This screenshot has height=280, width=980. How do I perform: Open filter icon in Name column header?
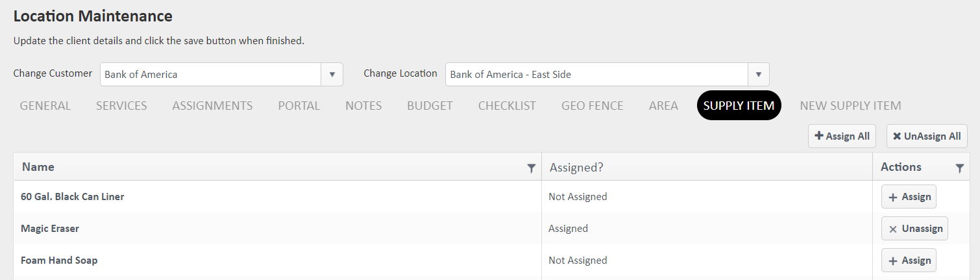pyautogui.click(x=531, y=168)
